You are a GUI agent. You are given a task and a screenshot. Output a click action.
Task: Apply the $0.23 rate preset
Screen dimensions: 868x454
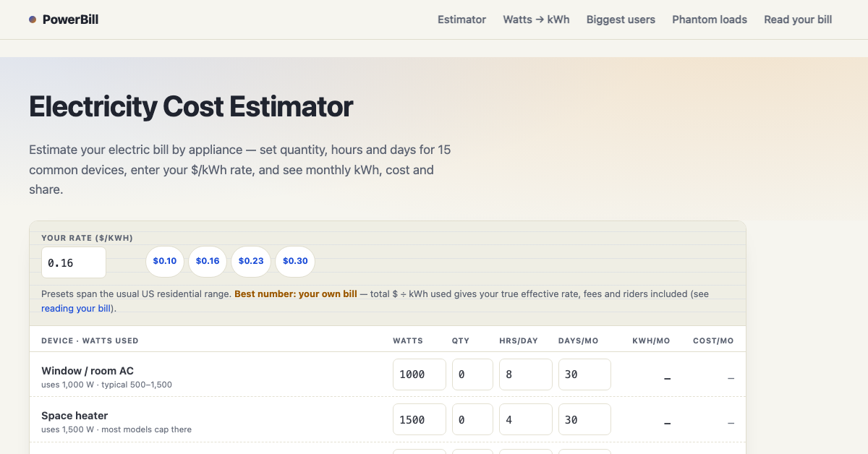(251, 261)
